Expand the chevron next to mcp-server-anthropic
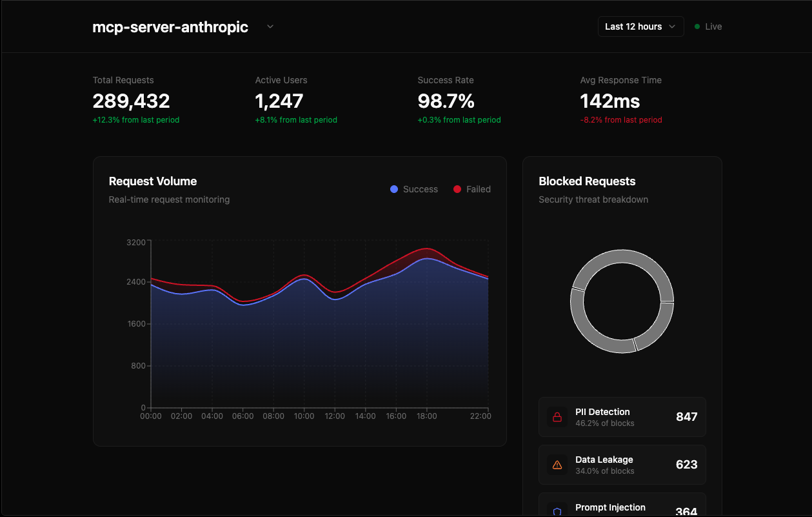The image size is (812, 517). (x=270, y=26)
